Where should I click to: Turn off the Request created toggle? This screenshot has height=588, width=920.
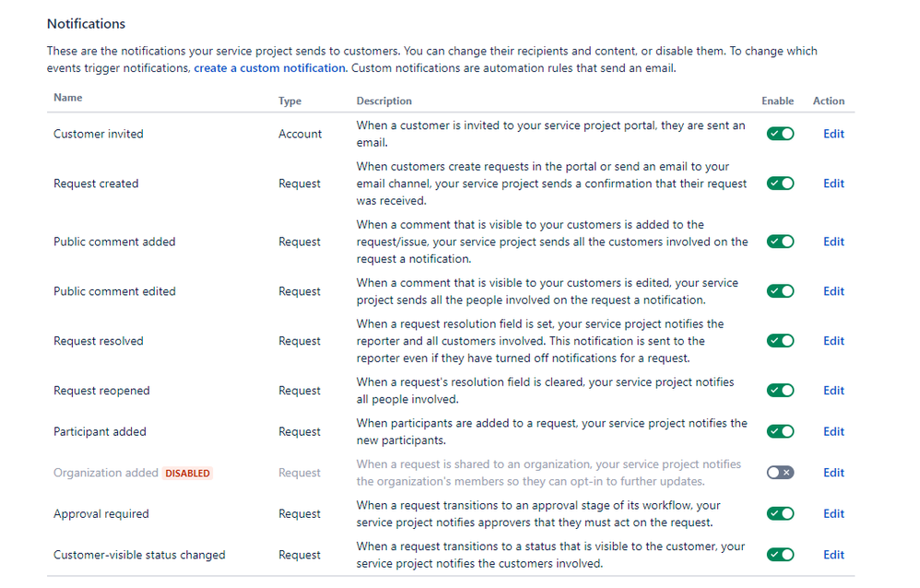coord(780,183)
